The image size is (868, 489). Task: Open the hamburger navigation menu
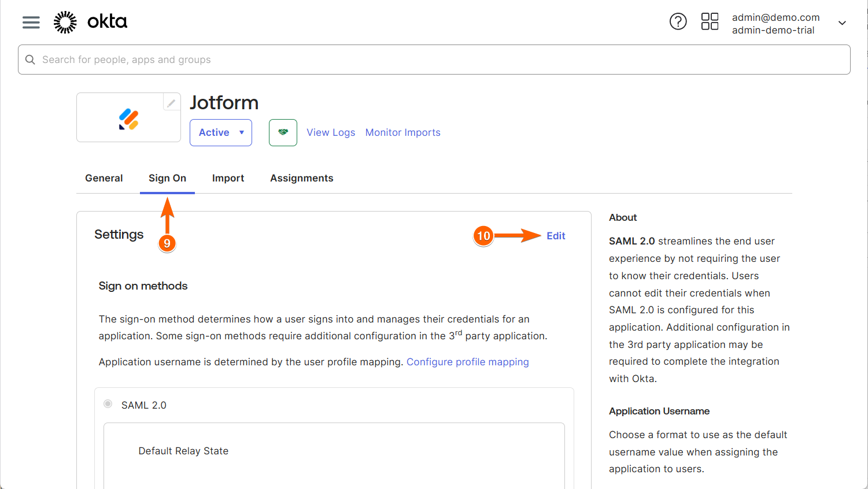[x=31, y=23]
